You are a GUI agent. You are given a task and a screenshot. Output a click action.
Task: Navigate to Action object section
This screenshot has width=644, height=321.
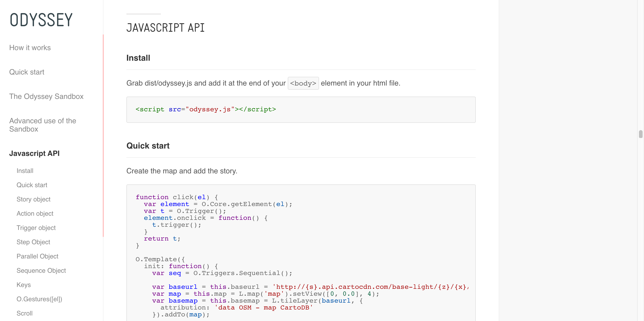[x=35, y=213]
